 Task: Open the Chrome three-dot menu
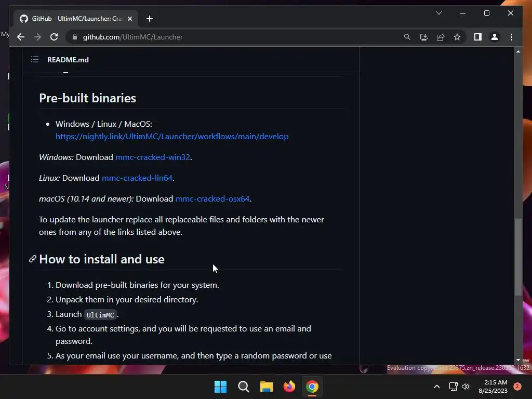[x=511, y=37]
